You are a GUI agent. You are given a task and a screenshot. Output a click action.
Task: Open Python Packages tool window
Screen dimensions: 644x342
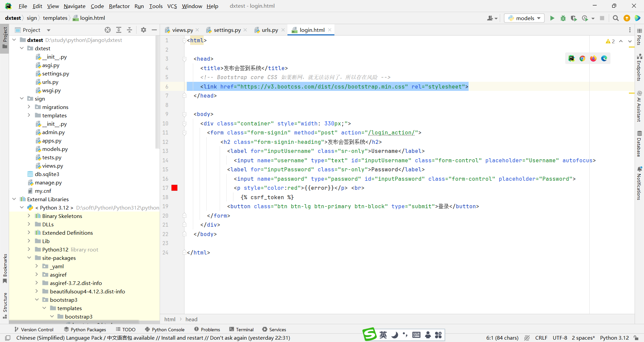[85, 330]
